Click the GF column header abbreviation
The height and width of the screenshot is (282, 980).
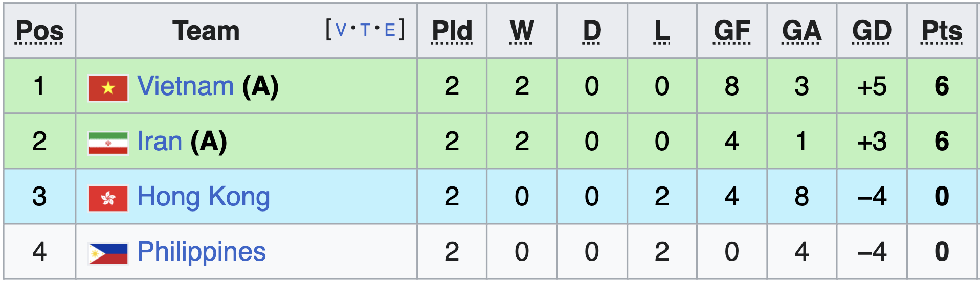[x=732, y=31]
